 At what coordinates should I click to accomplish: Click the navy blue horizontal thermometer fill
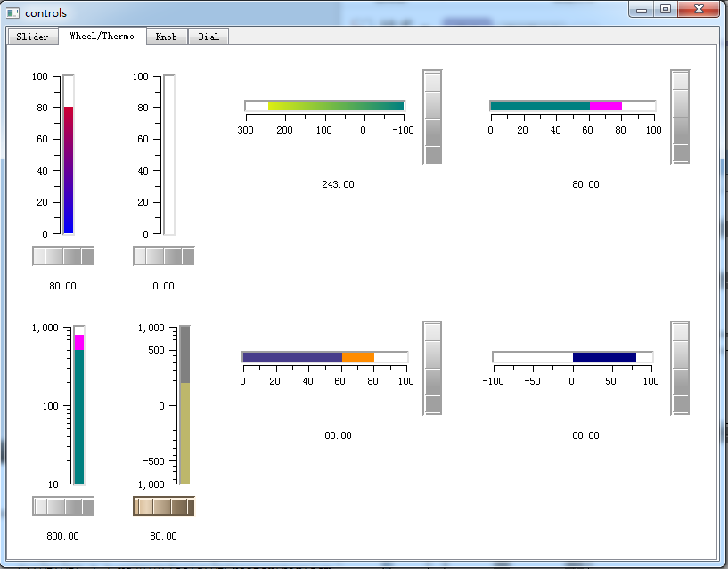(604, 357)
